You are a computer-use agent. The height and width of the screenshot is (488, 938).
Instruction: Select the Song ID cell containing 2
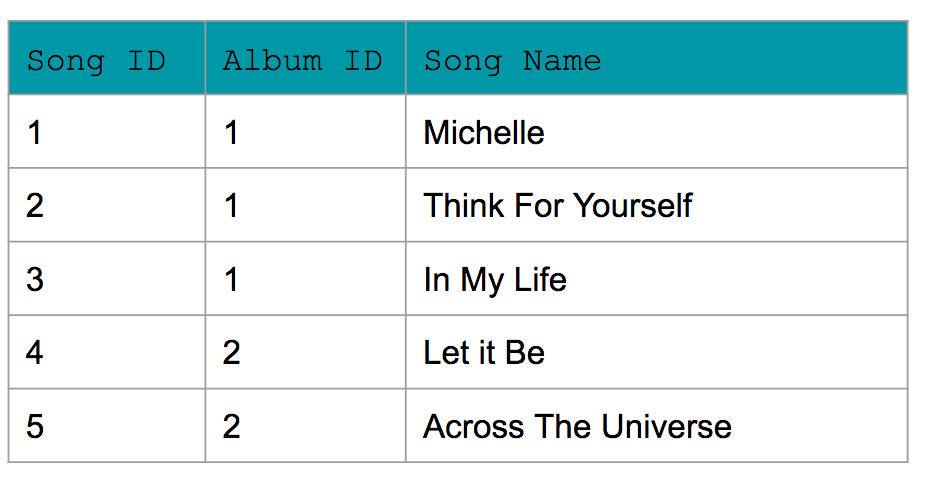pos(35,206)
